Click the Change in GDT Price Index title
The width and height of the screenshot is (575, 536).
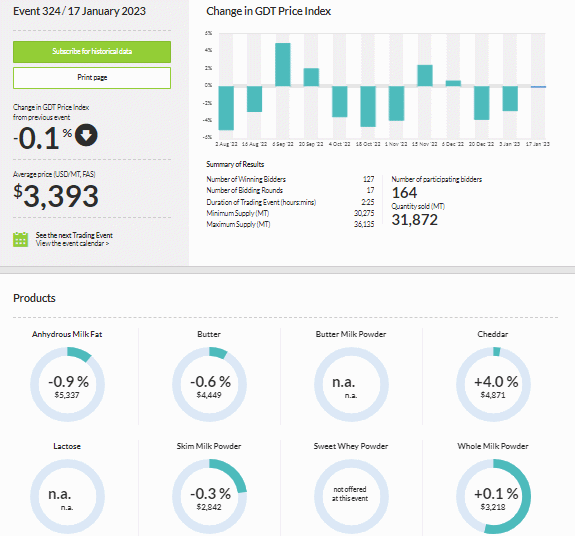[268, 11]
